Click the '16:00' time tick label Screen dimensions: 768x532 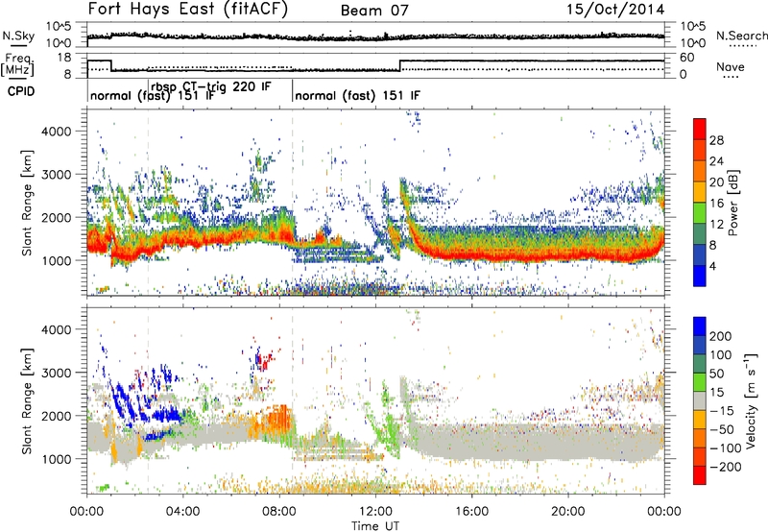(x=471, y=512)
